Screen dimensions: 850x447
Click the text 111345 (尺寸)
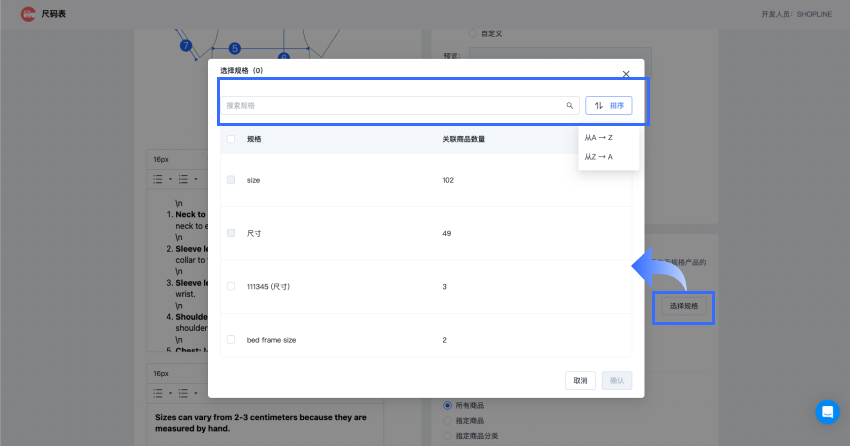[268, 286]
